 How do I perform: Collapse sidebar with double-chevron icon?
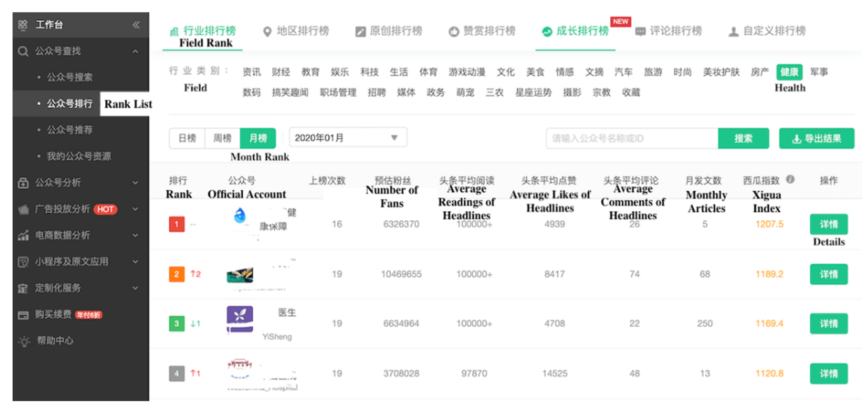136,25
